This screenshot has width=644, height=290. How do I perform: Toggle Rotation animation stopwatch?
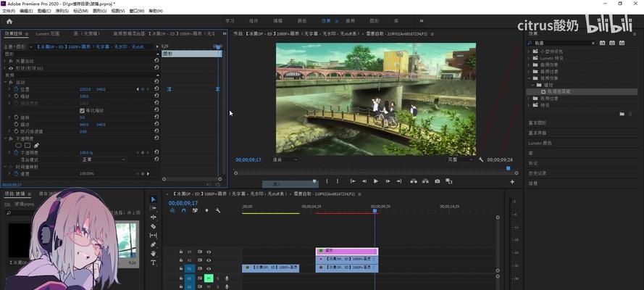[17, 117]
